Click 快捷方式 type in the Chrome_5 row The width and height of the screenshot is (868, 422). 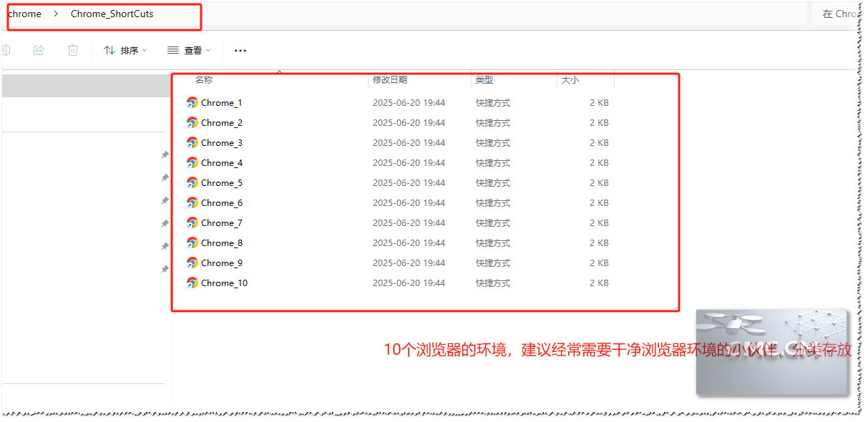coord(493,182)
